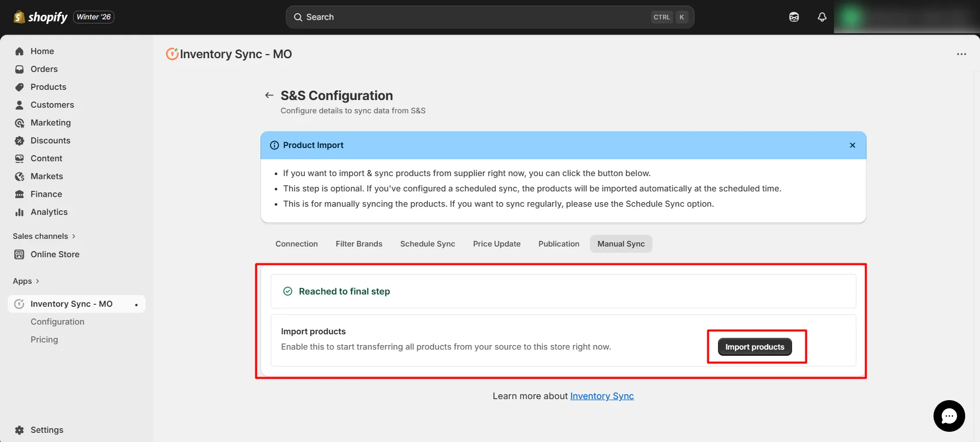Open the Sidekick assistant icon
The width and height of the screenshot is (980, 442).
point(794,17)
